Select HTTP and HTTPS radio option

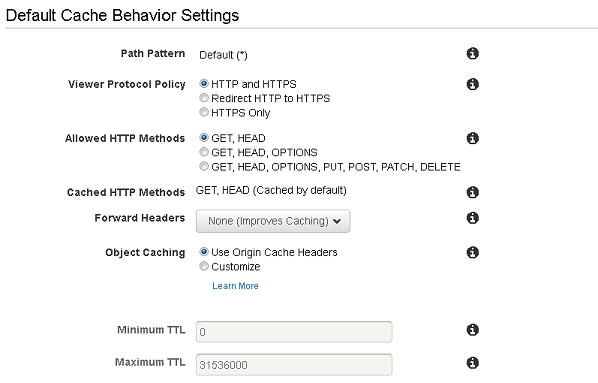(204, 84)
